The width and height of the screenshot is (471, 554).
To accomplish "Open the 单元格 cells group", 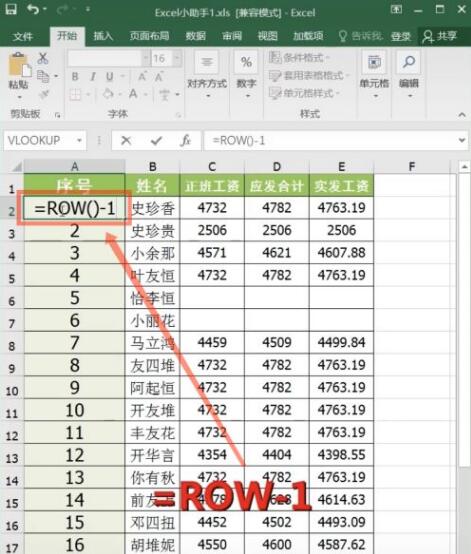I will [374, 75].
